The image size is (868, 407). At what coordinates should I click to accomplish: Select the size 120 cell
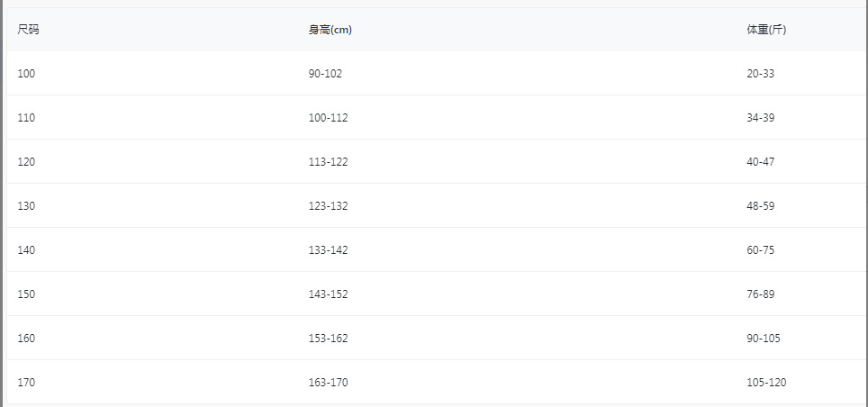(x=26, y=162)
